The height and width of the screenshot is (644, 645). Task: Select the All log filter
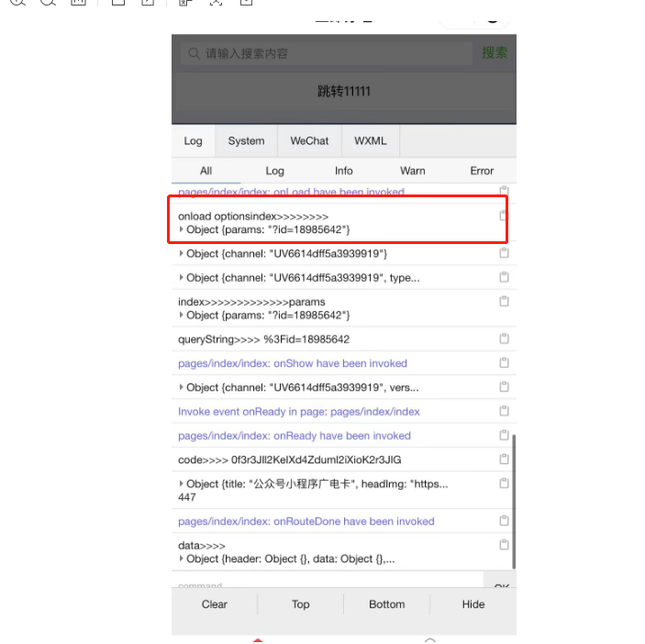pyautogui.click(x=206, y=171)
